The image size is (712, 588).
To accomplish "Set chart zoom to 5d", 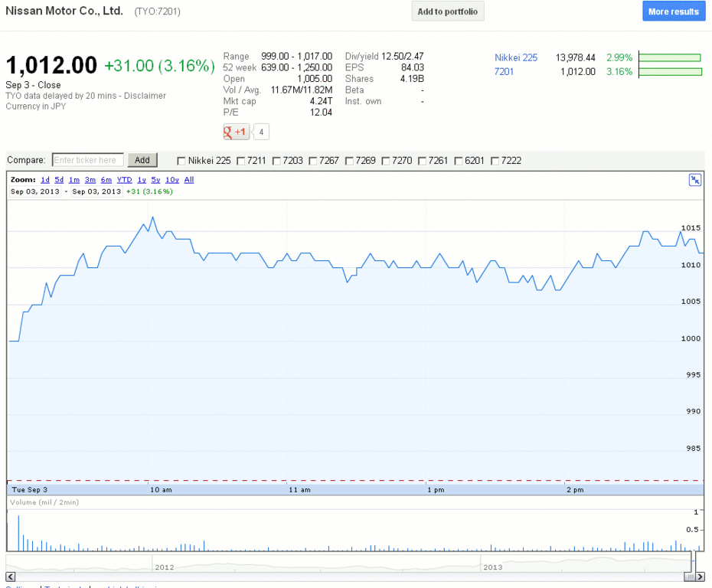I will pos(59,180).
